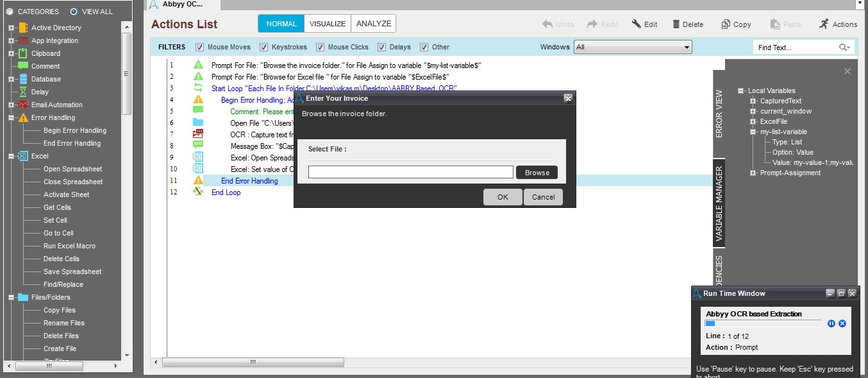
Task: Toggle the Keystrokes filter checkbox
Action: (x=263, y=47)
